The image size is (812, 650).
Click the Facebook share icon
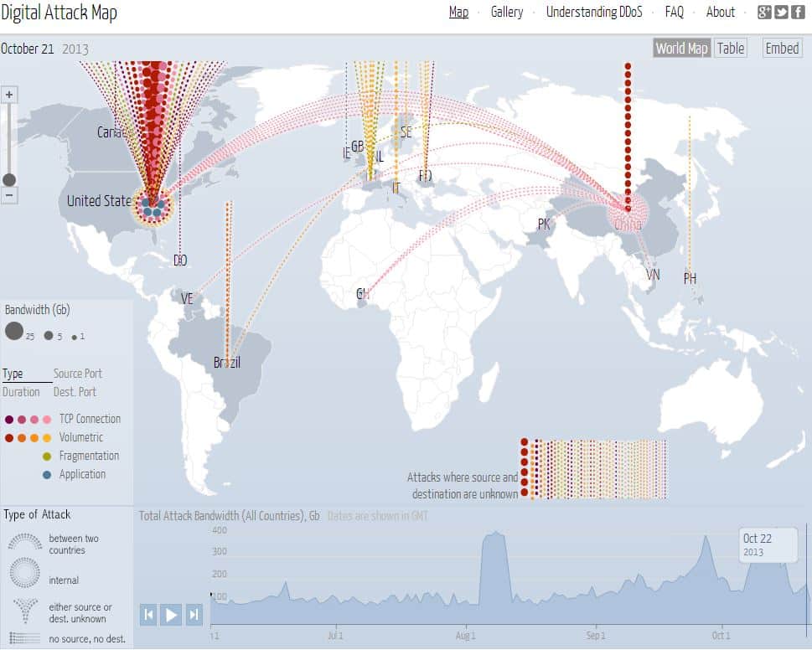click(798, 12)
